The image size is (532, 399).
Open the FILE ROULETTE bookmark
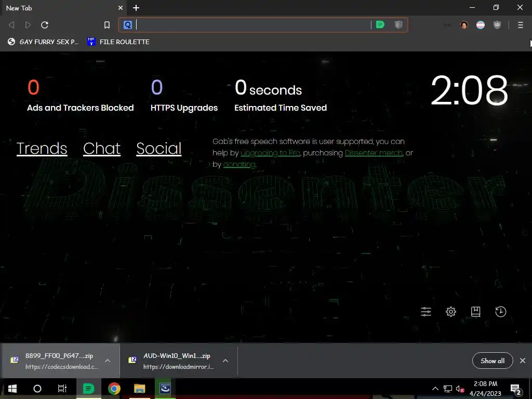click(x=118, y=42)
